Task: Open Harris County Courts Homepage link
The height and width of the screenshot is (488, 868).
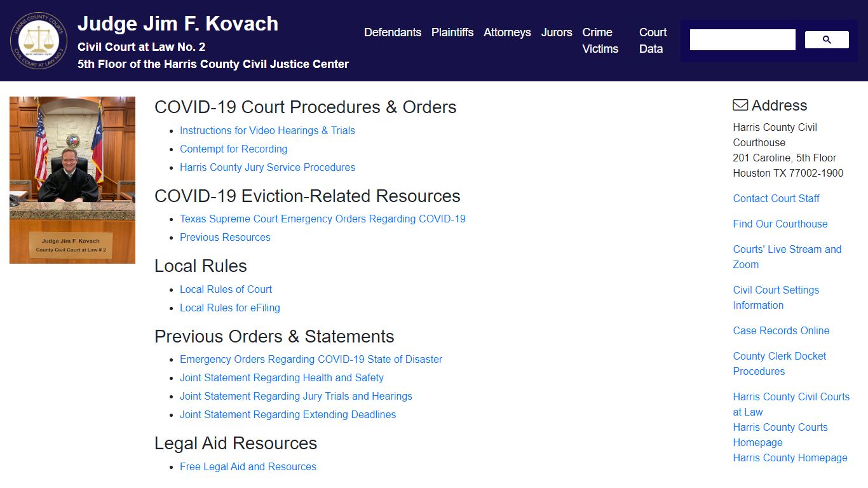Action: tap(780, 435)
